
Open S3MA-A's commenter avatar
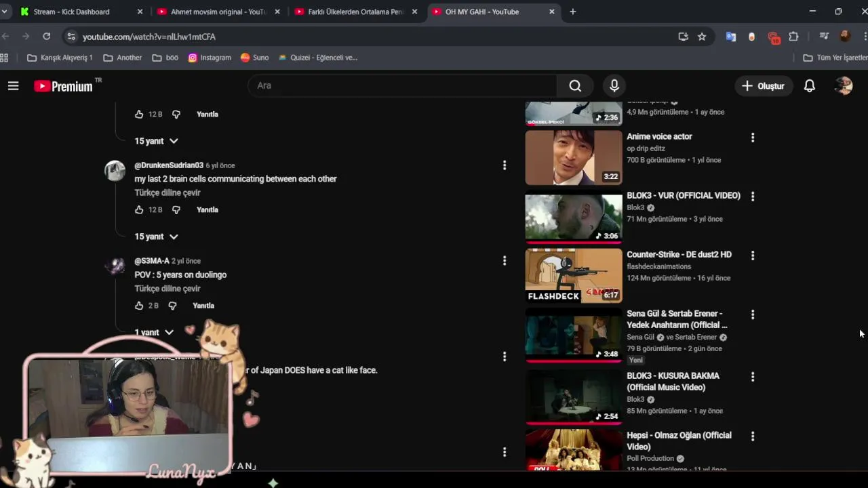tap(115, 266)
